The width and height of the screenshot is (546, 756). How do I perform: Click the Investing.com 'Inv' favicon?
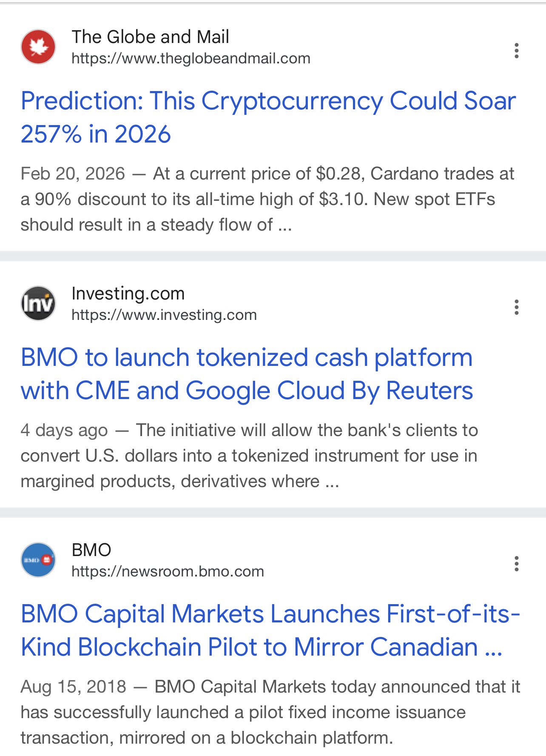pyautogui.click(x=38, y=303)
